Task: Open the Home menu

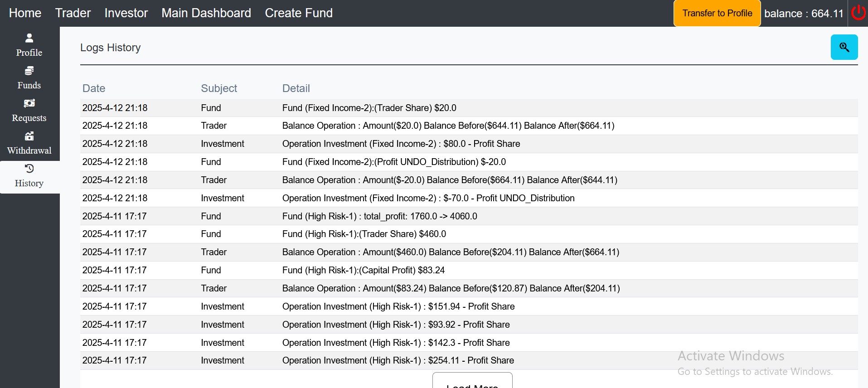Action: pyautogui.click(x=25, y=13)
